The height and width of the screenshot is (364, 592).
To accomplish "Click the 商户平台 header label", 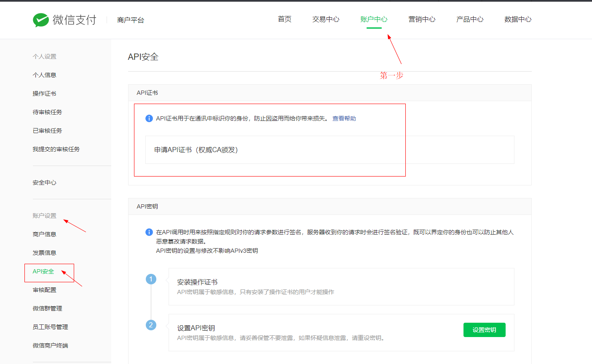I will [x=131, y=20].
